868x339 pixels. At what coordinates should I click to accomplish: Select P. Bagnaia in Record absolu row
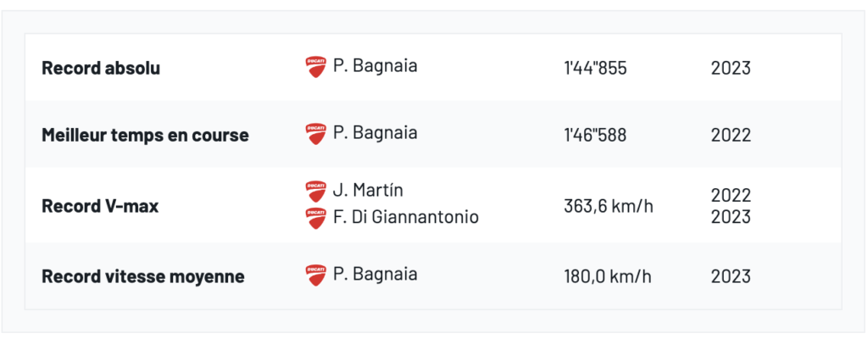[x=375, y=66]
